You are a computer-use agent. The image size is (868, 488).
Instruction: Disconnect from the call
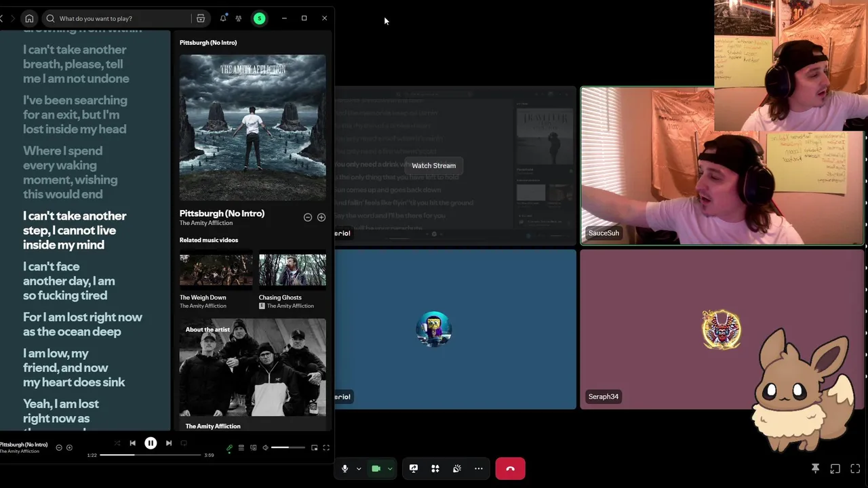coord(511,468)
